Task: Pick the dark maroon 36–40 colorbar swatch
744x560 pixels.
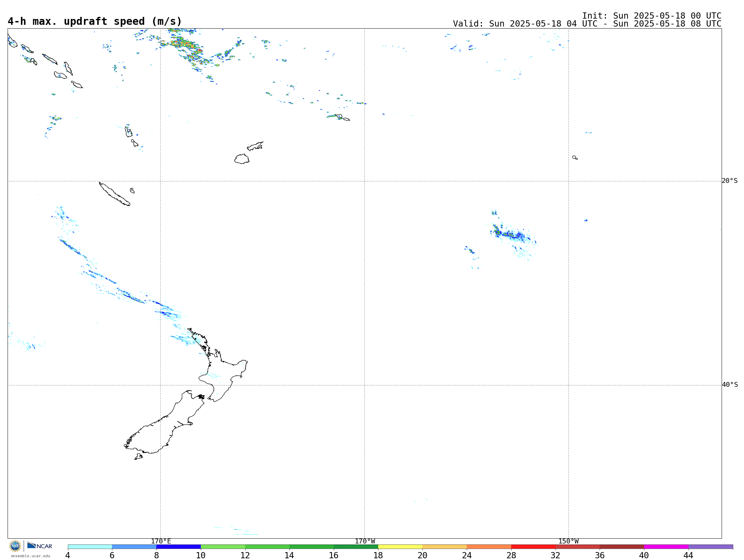Action: (622, 547)
